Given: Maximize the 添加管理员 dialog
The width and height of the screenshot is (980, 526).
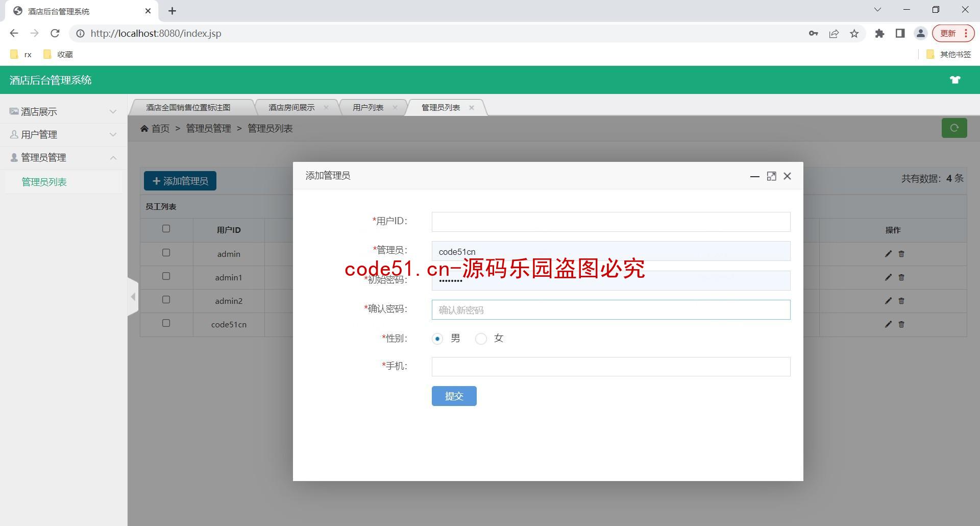Looking at the screenshot, I should [771, 176].
